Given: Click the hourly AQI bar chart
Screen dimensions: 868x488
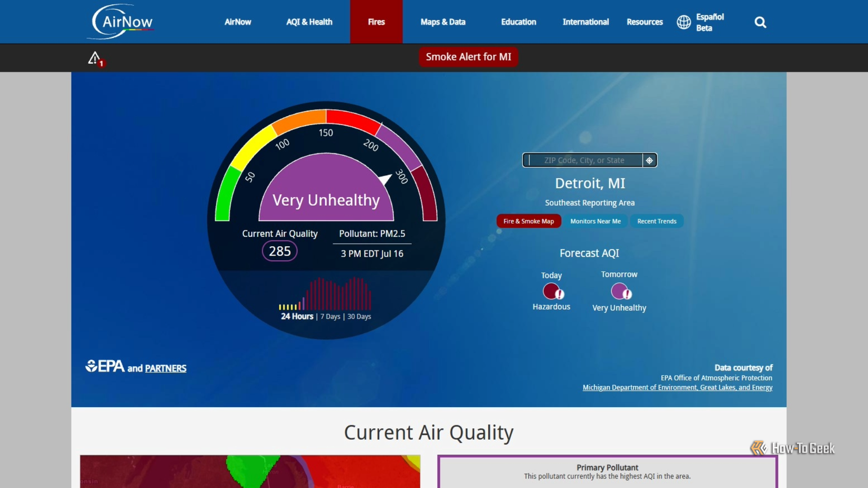Looking at the screenshot, I should pyautogui.click(x=325, y=293).
